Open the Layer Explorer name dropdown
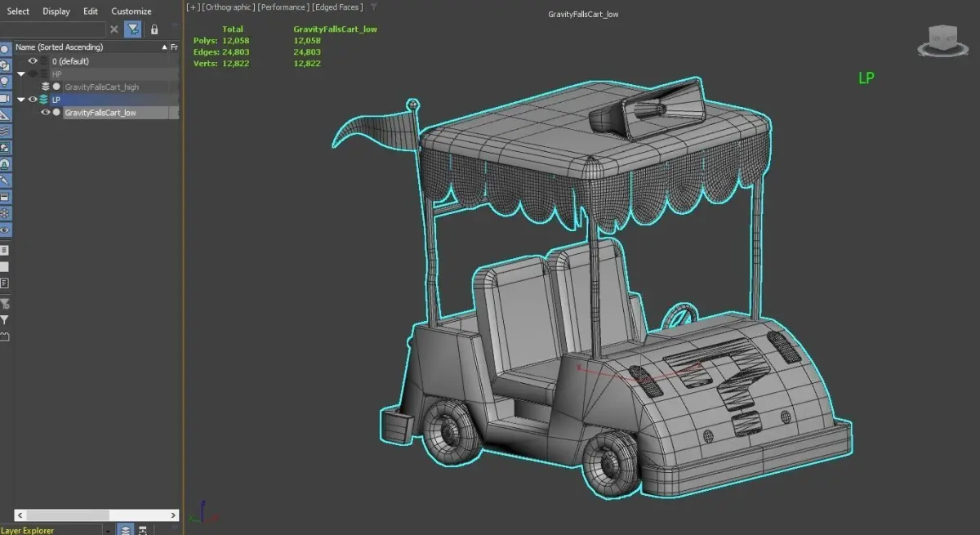980x535 pixels. (51, 530)
